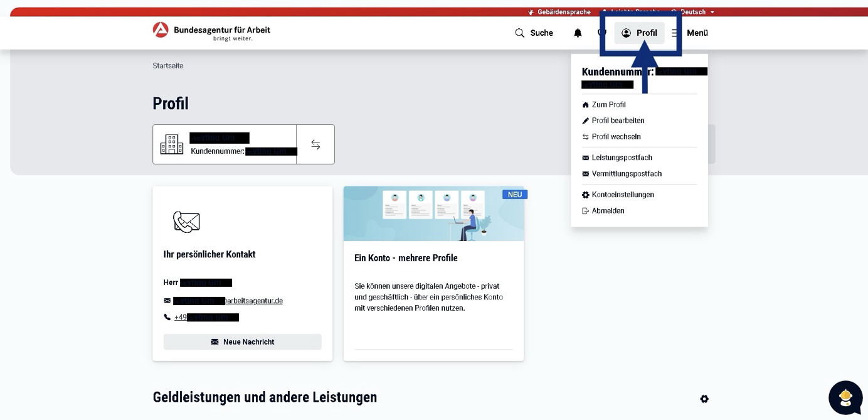Click the Bundesagentur für Arbeit logo
This screenshot has height=420, width=868.
tap(161, 30)
